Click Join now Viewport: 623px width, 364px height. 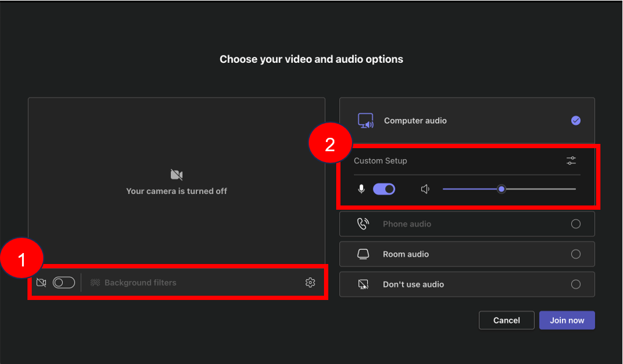tap(567, 320)
